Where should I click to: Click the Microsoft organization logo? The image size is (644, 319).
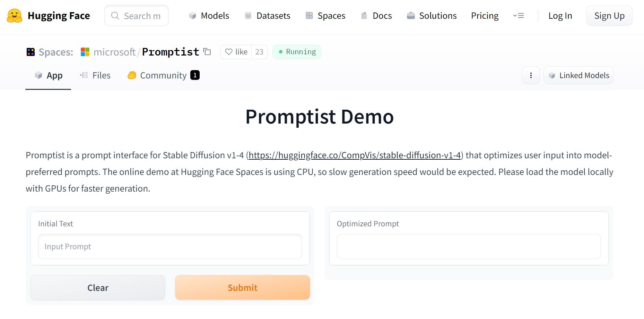coord(84,52)
